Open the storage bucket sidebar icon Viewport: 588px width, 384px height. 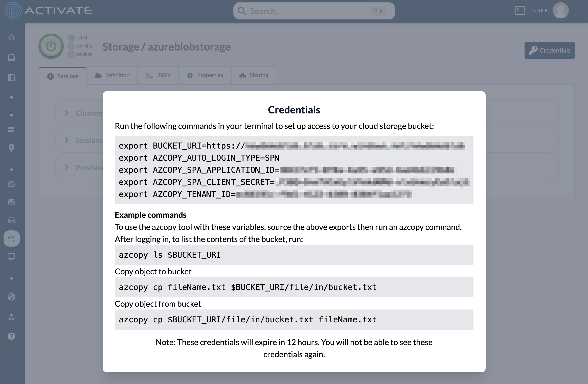pyautogui.click(x=11, y=238)
